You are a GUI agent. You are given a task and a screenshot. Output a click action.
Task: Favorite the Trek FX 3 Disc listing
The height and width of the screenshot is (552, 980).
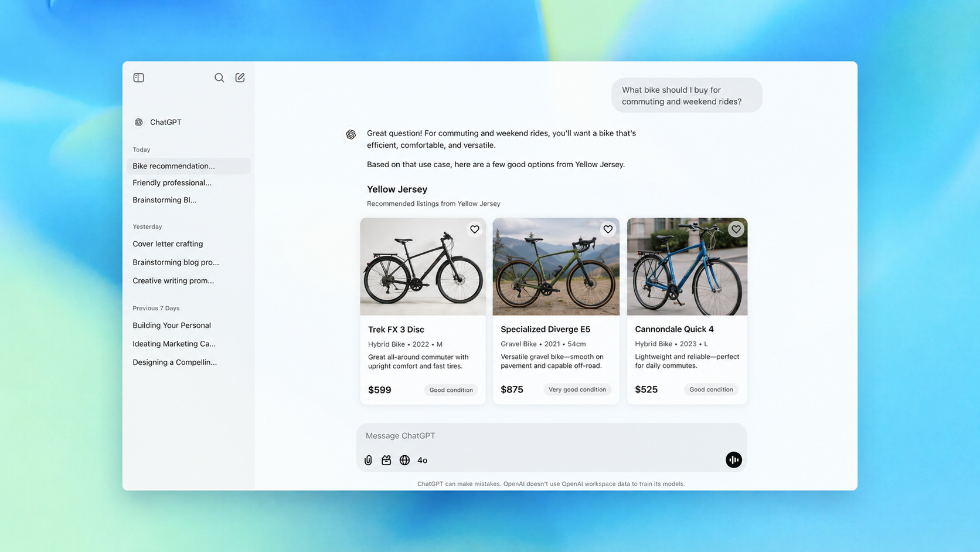tap(475, 229)
